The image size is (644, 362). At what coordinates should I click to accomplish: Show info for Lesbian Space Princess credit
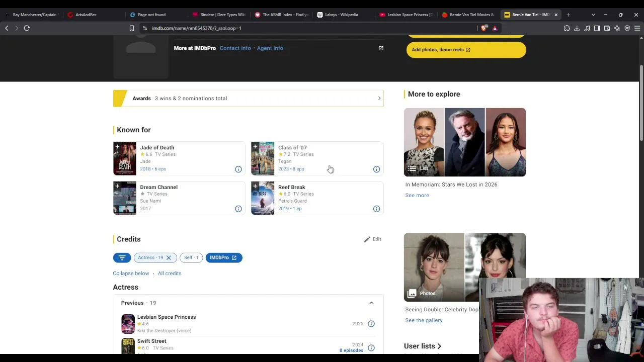coord(371,324)
